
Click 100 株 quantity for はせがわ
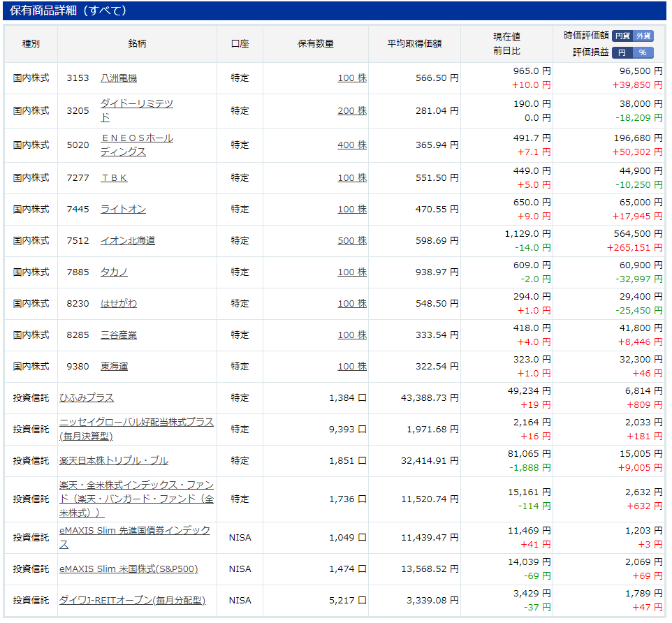coord(352,303)
